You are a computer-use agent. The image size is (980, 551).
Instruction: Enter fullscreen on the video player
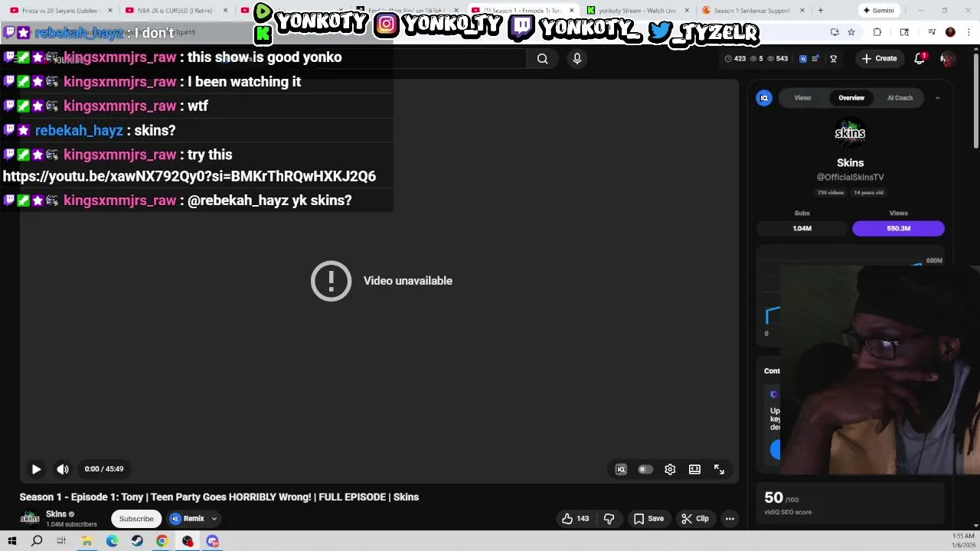click(719, 469)
